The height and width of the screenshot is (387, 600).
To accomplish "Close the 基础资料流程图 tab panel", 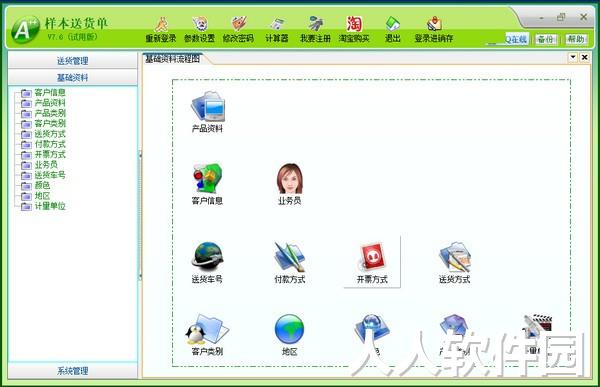I will [x=585, y=57].
